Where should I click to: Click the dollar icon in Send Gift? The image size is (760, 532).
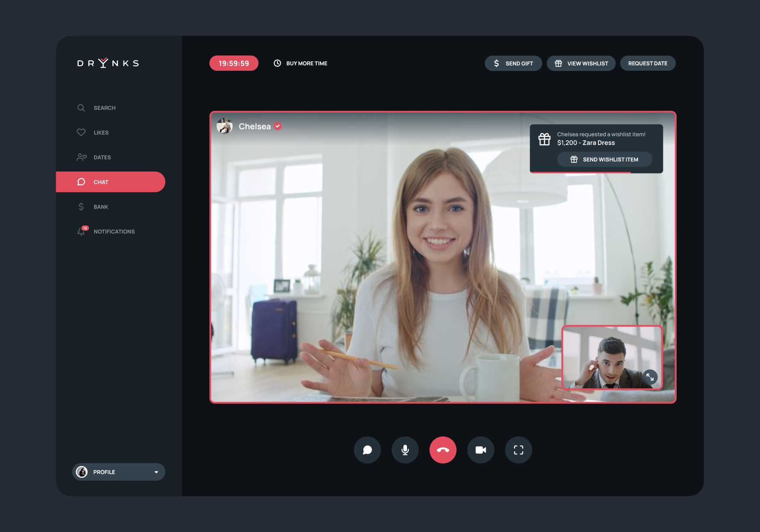tap(496, 63)
